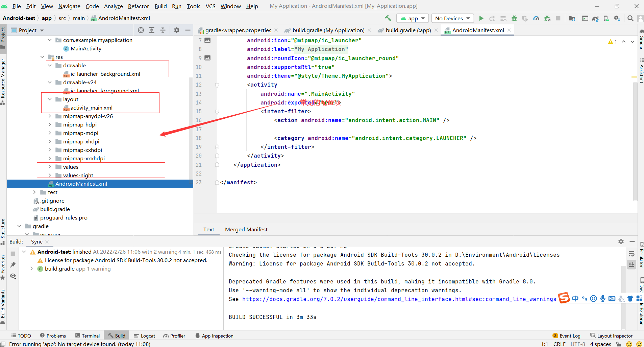
Task: Click the Debug app bug icon
Action: coord(514,18)
